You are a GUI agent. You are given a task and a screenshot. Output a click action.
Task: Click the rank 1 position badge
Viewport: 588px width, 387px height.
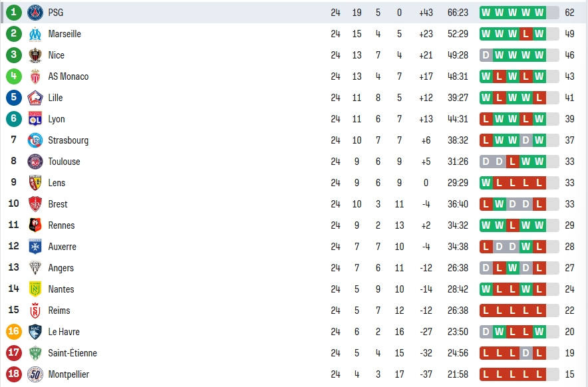pos(14,13)
